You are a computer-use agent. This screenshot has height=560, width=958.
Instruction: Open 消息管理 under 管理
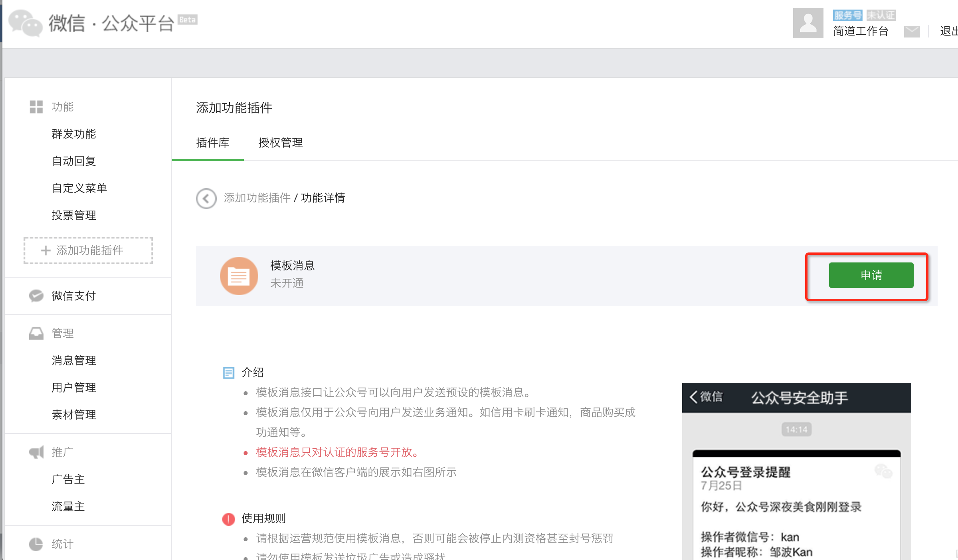tap(74, 361)
